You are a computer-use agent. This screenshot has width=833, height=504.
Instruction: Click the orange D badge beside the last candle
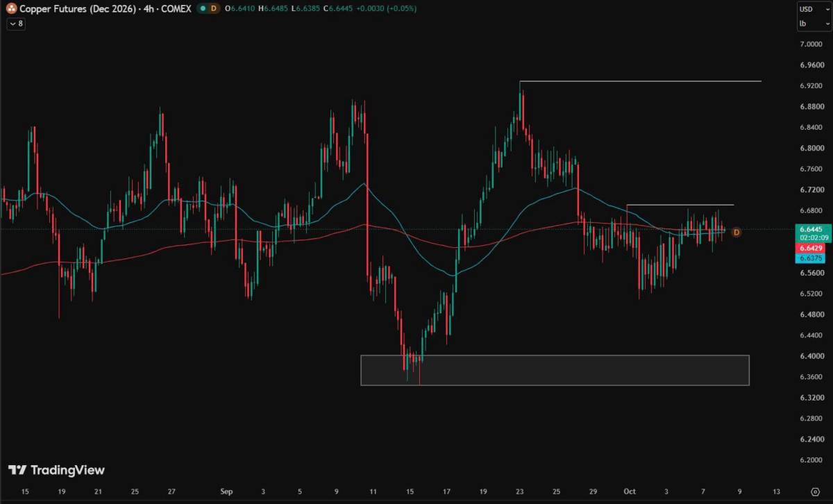coord(737,232)
